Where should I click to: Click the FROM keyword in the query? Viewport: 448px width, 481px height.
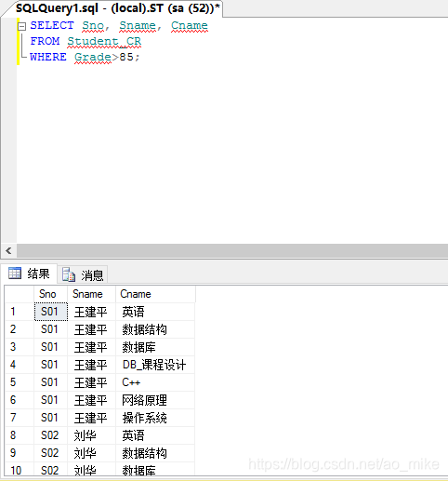point(45,41)
